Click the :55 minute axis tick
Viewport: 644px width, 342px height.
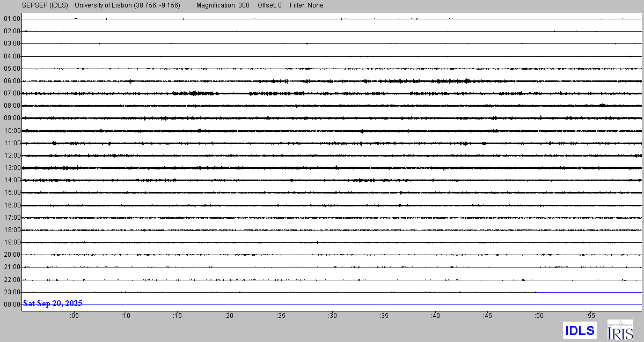pos(591,315)
